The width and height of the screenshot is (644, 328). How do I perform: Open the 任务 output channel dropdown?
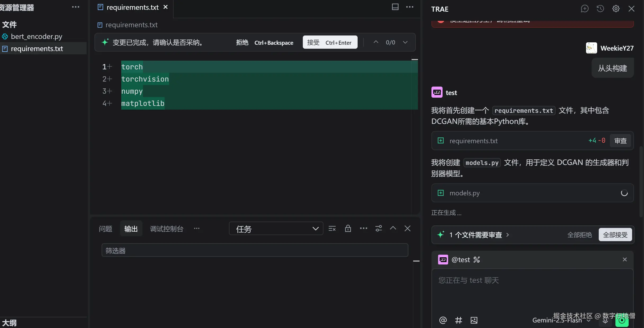(276, 228)
